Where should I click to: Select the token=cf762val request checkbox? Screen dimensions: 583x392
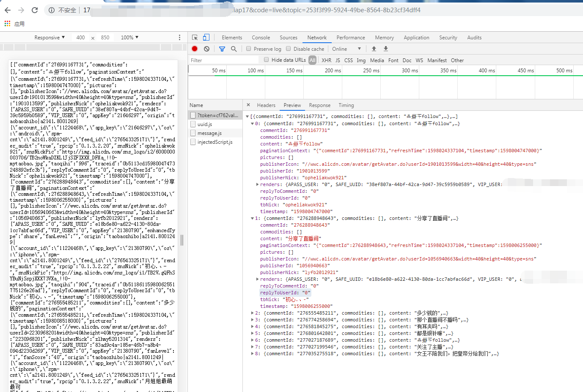(193, 115)
